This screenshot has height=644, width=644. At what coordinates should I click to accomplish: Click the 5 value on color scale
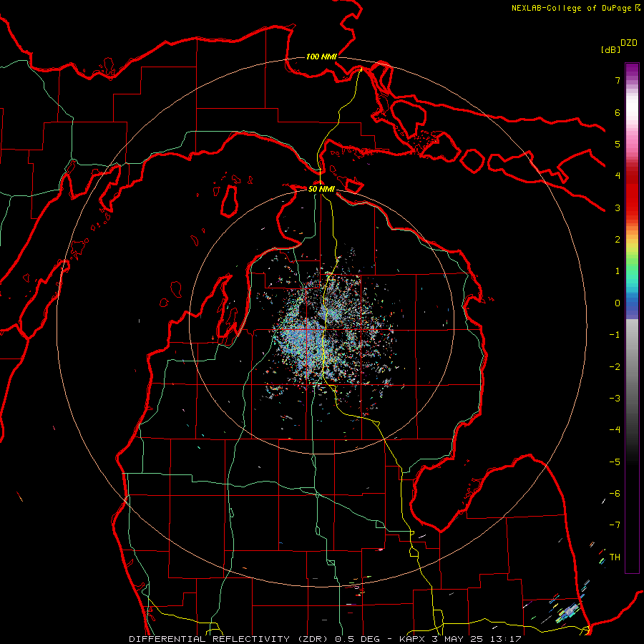[618, 144]
